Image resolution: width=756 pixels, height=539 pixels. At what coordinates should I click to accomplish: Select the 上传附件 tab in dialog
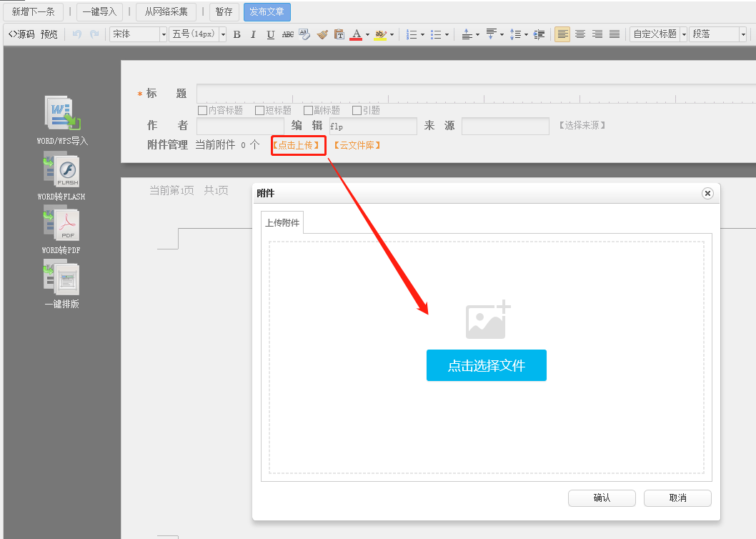(282, 223)
